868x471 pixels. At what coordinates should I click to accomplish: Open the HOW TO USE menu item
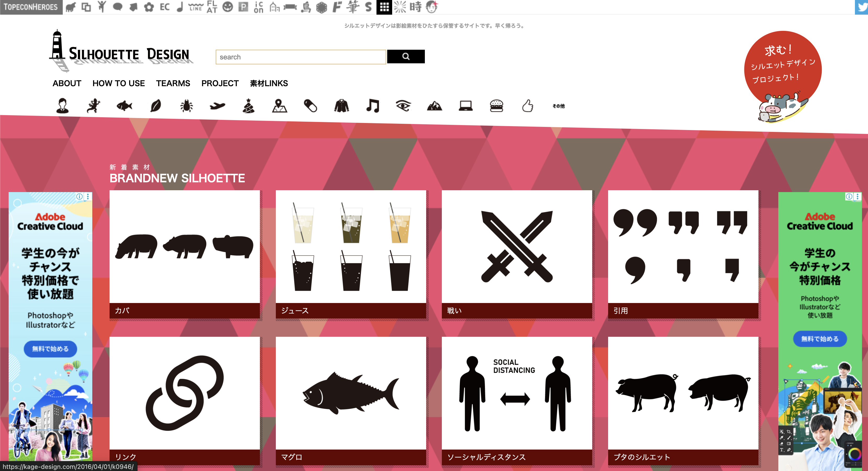point(119,83)
